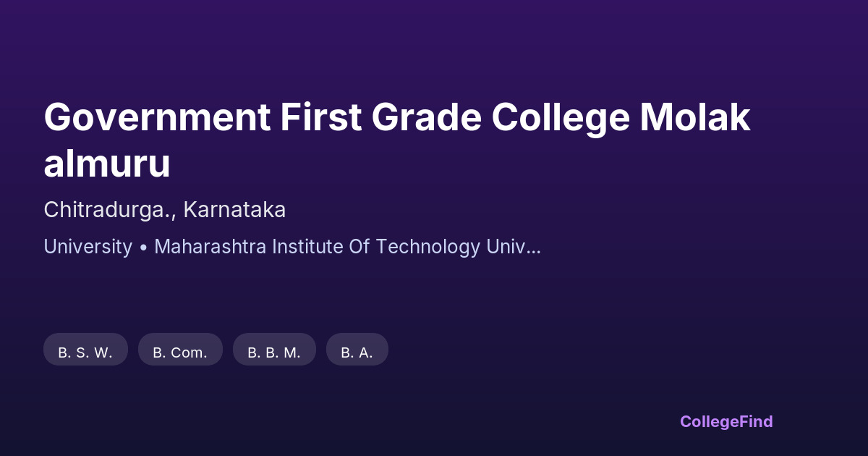Open the B. A. course chip
The width and height of the screenshot is (868, 456).
tap(357, 352)
